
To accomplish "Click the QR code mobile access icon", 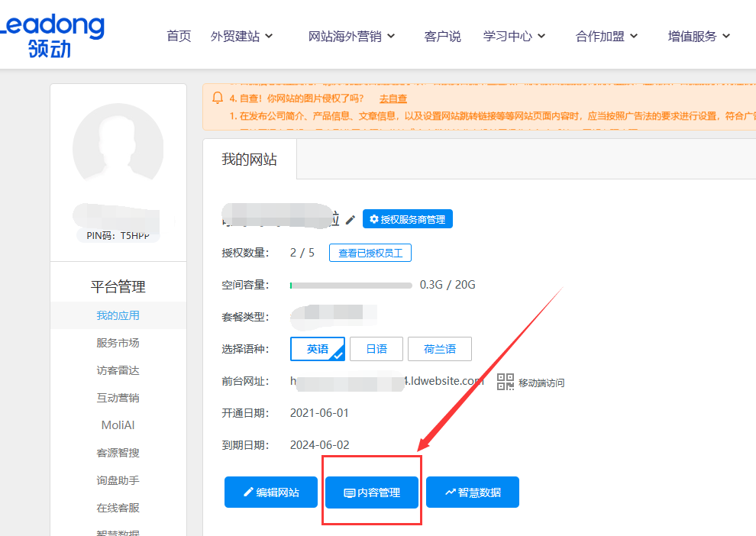I will 506,382.
